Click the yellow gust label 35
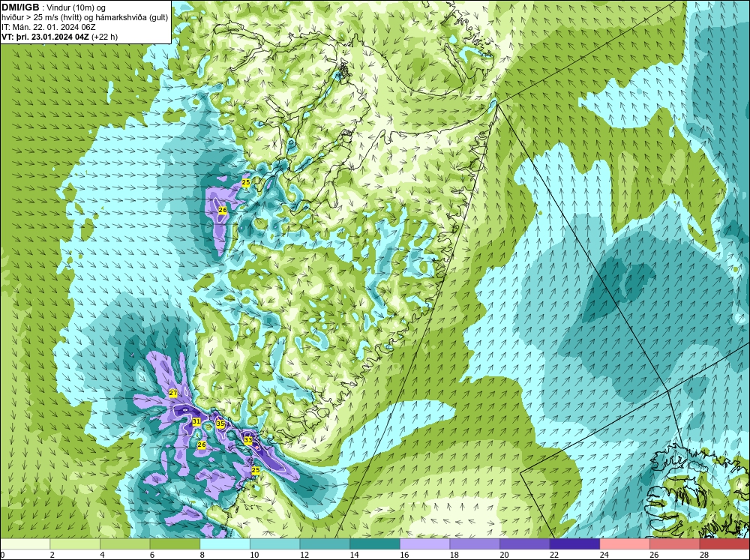The image size is (750, 560). tap(220, 424)
